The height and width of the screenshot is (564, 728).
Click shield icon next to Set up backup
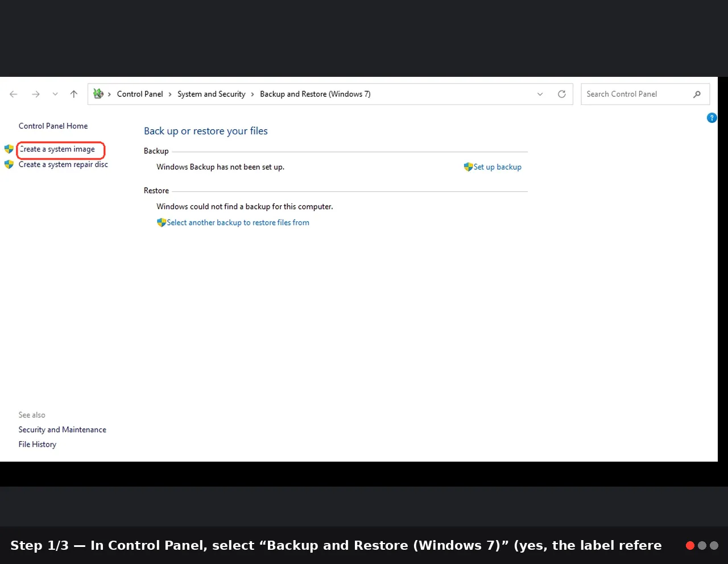click(x=468, y=167)
